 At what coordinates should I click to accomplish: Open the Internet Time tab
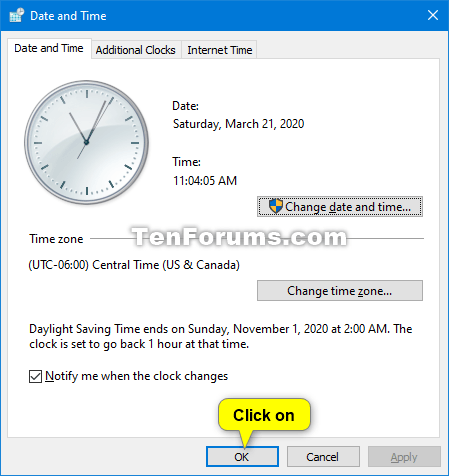point(220,50)
